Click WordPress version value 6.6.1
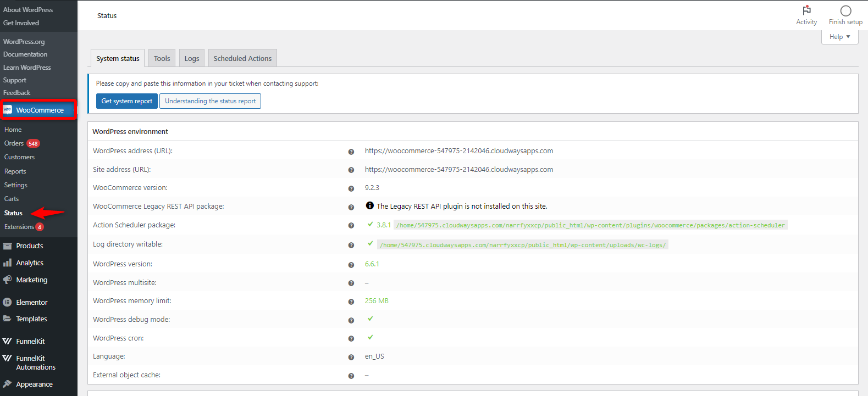 [372, 264]
